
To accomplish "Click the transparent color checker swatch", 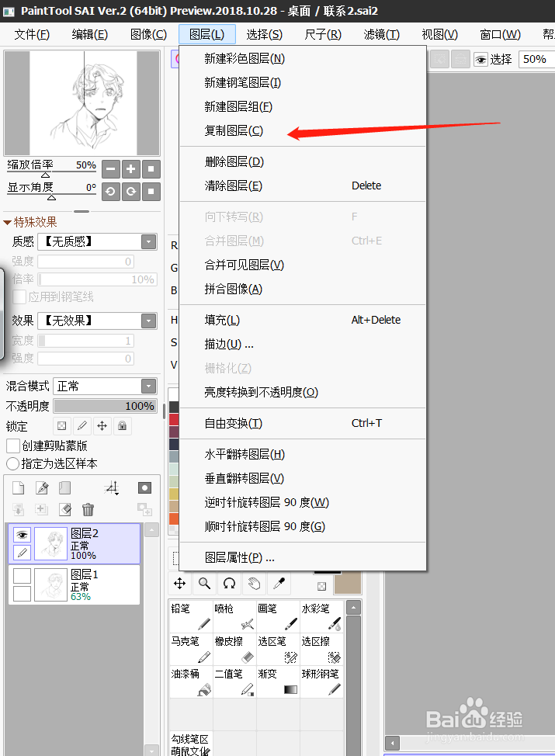I will pos(321,586).
